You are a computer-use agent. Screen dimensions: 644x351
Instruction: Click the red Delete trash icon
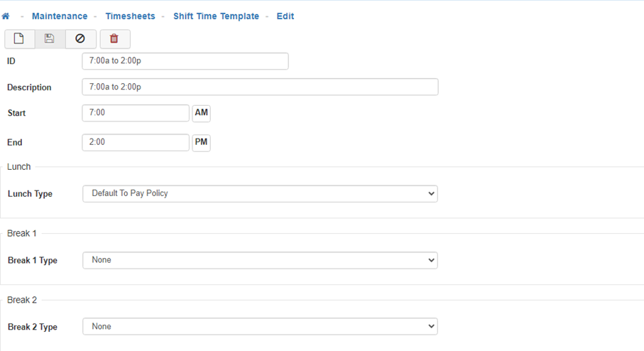(x=114, y=38)
